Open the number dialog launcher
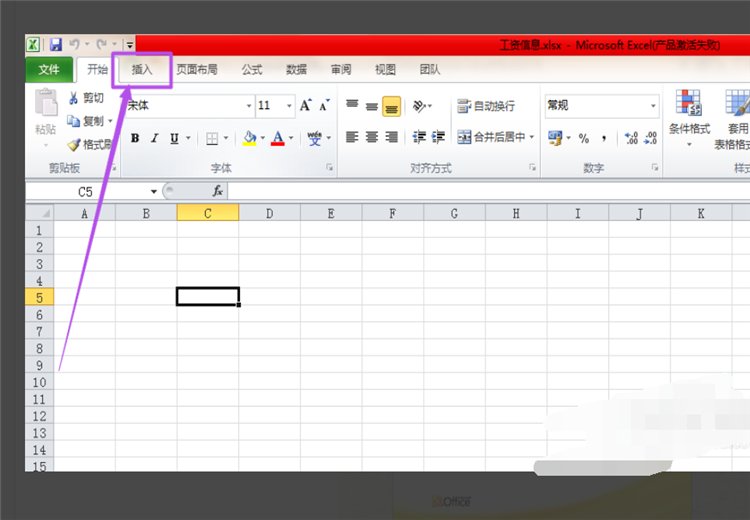 tap(655, 167)
